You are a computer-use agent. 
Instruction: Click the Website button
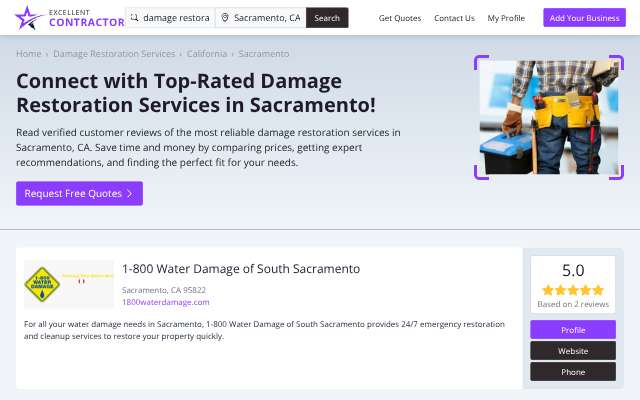[573, 351]
